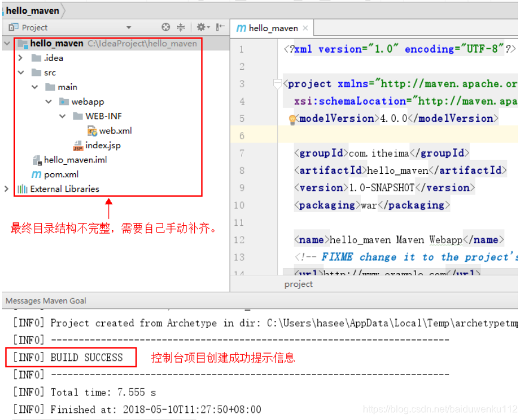The height and width of the screenshot is (420, 523).
Task: Click line number 6 in the gutter
Action: [242, 136]
